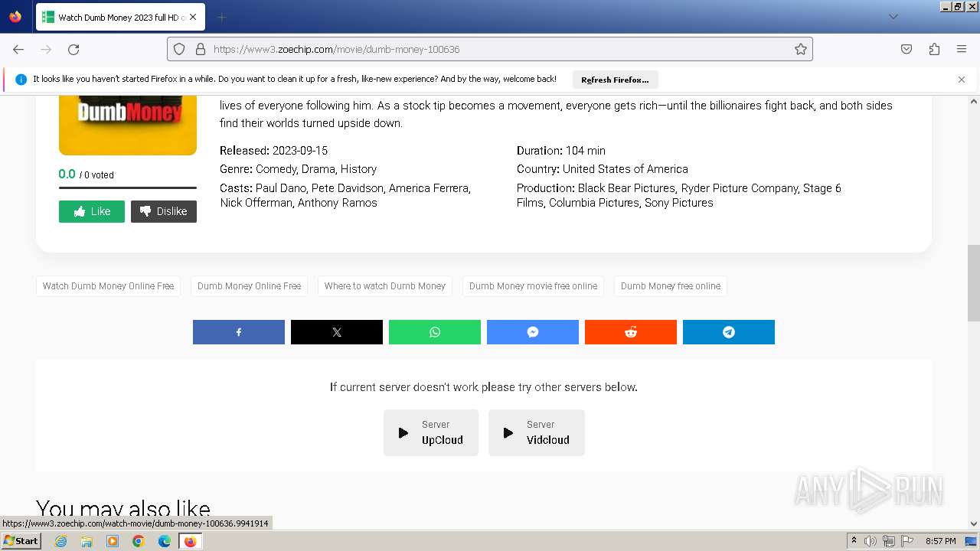Open the volume speaker icon in the tray

(871, 541)
